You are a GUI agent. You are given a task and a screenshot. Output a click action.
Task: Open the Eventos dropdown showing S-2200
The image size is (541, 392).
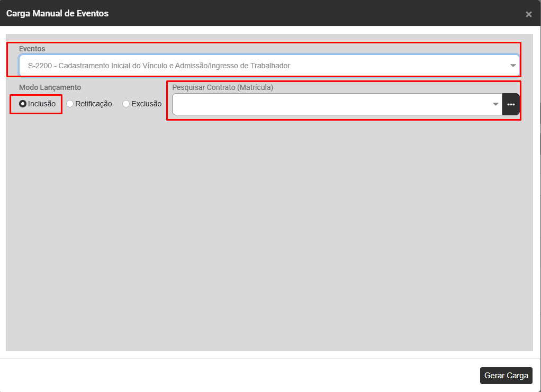tap(269, 66)
